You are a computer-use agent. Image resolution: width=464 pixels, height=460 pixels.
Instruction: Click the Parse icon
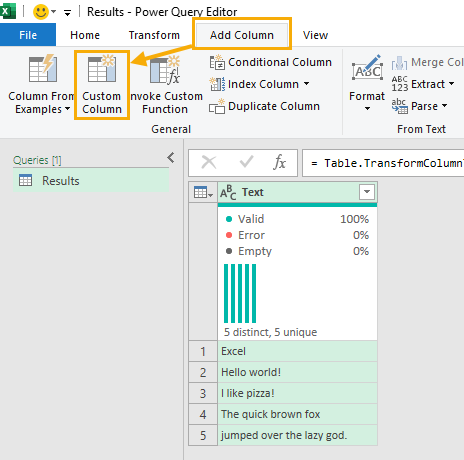point(400,106)
